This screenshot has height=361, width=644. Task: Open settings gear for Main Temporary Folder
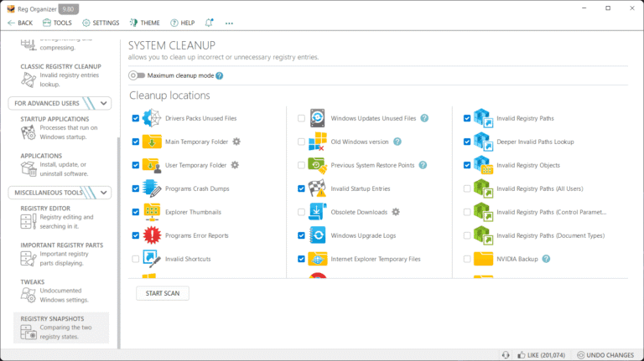pyautogui.click(x=236, y=142)
